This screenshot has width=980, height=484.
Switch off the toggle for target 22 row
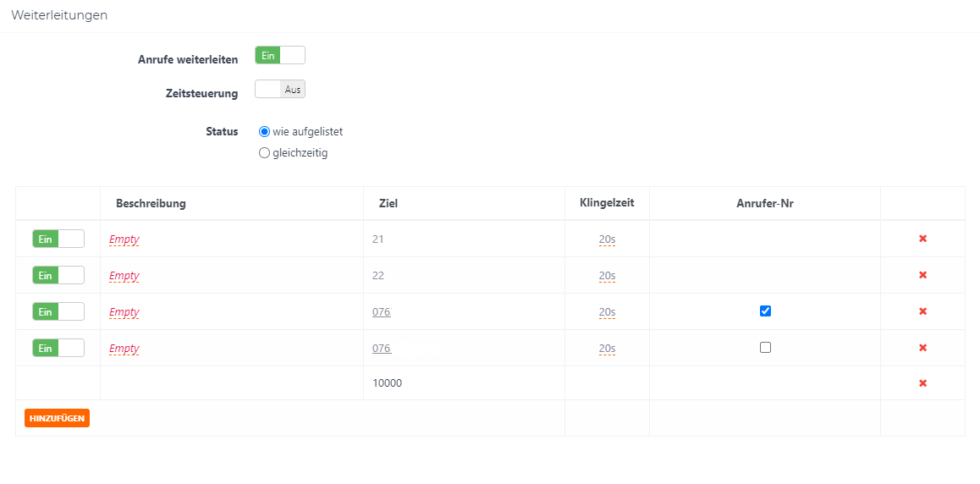coord(58,275)
